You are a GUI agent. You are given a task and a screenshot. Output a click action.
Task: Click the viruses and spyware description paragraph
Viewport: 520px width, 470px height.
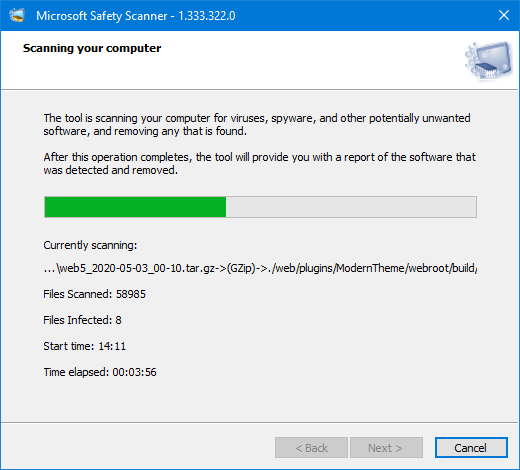pyautogui.click(x=257, y=125)
